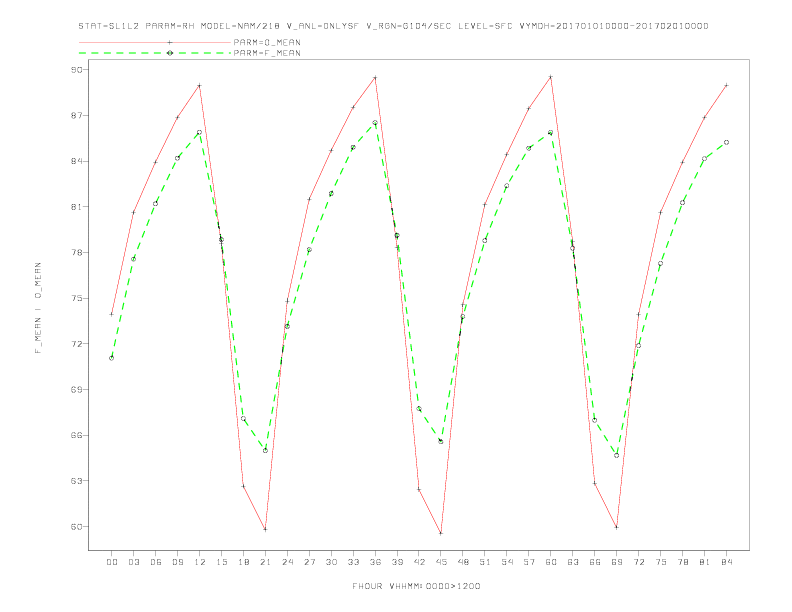
Task: Click the x-axis forecast hour label 54
Action: [507, 562]
